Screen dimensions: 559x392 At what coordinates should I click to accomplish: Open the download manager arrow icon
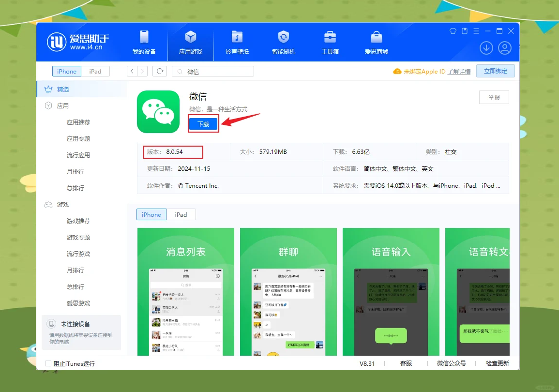click(x=486, y=48)
